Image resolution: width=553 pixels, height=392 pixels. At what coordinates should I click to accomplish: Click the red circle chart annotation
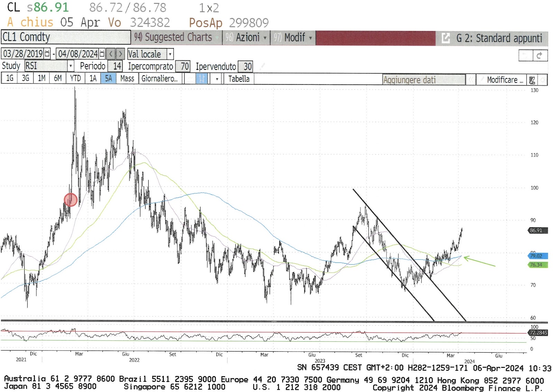(71, 200)
